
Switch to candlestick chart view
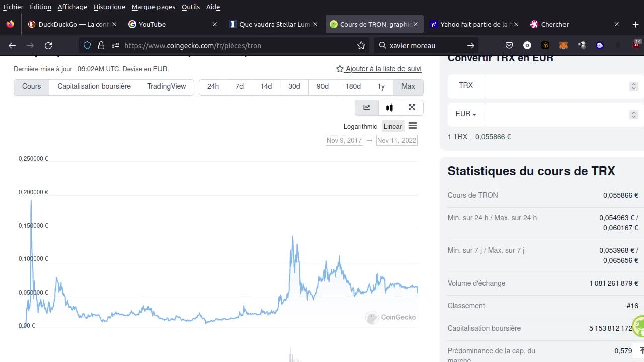point(389,108)
